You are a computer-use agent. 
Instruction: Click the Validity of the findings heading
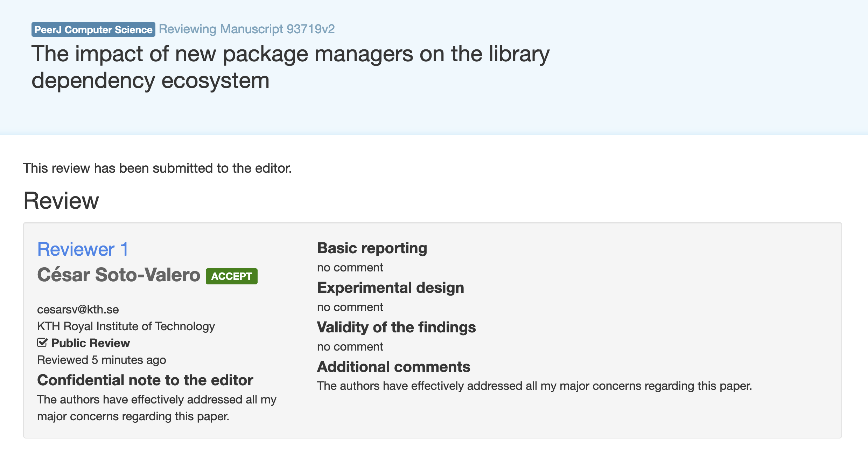(397, 327)
